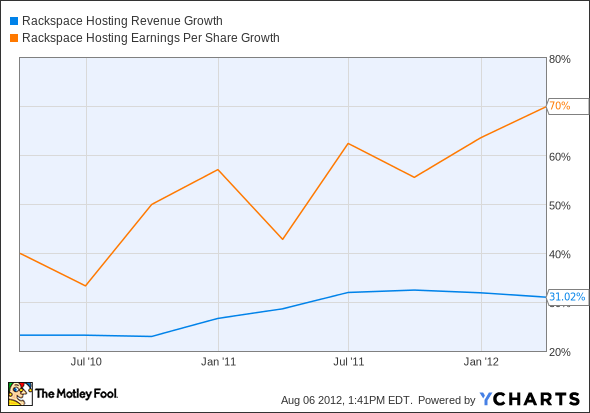The height and width of the screenshot is (413, 590).
Task: Click the YCharts logo
Action: point(530,399)
